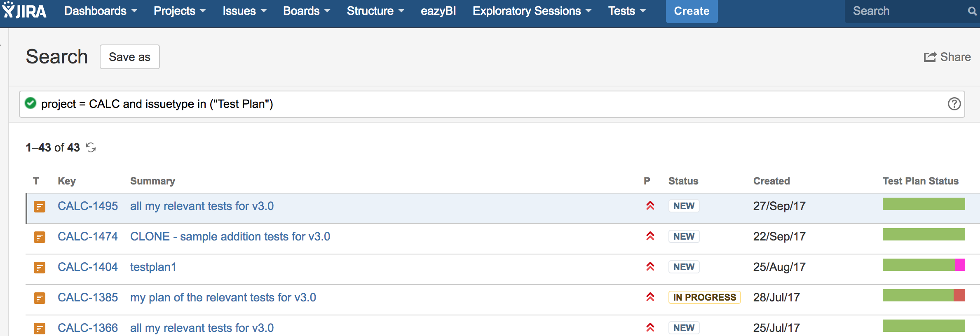Image resolution: width=980 pixels, height=336 pixels.
Task: Sort by the Status column header
Action: coord(683,181)
